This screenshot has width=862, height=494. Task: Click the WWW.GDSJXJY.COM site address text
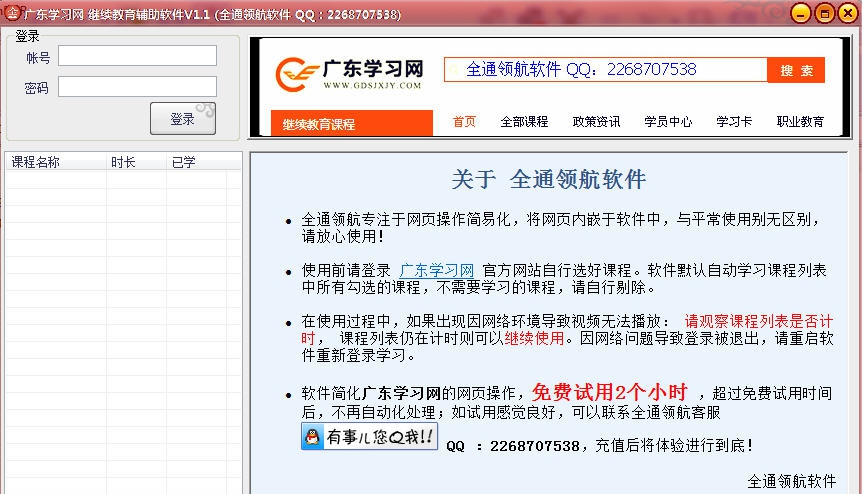point(372,86)
